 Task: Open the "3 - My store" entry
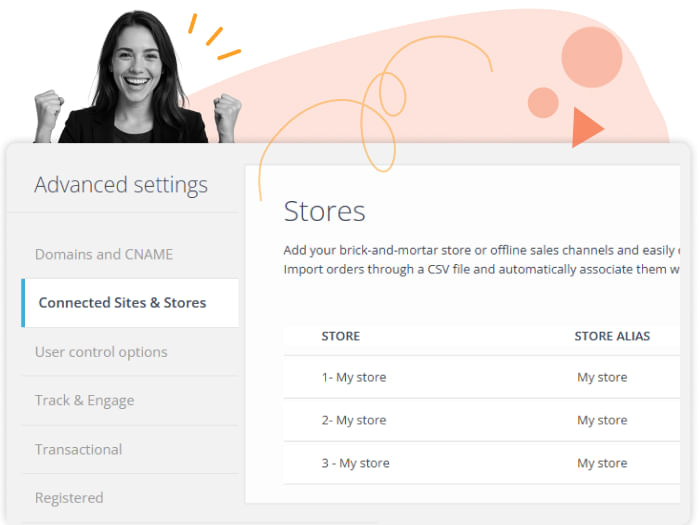tap(355, 463)
